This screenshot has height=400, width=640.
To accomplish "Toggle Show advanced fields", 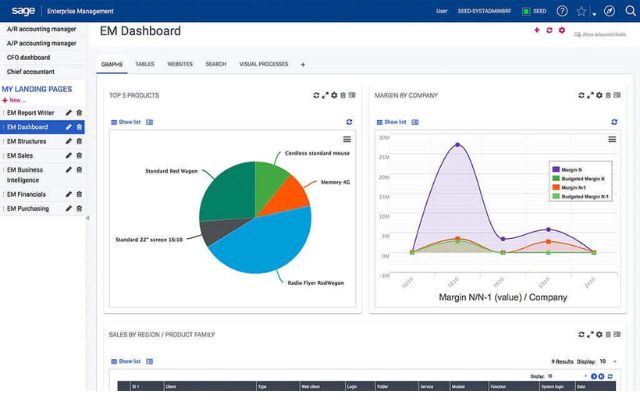I will (600, 35).
